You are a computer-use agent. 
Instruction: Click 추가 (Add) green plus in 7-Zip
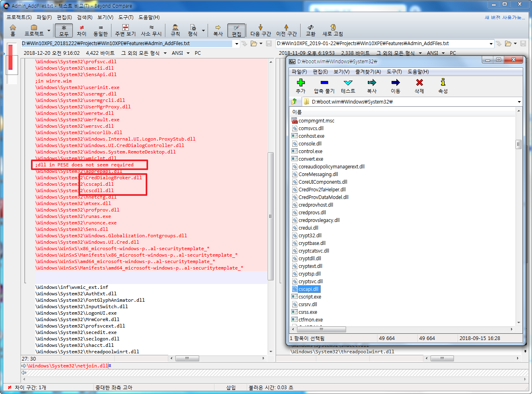301,86
